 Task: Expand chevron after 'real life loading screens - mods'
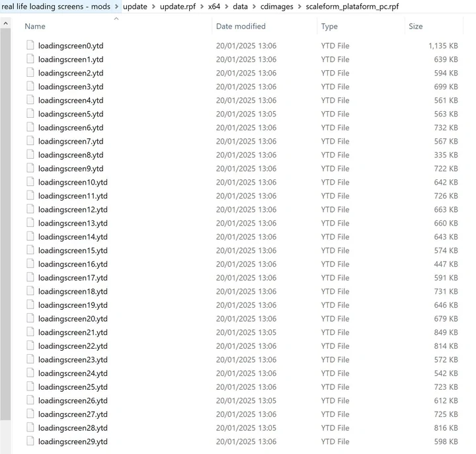click(x=116, y=7)
